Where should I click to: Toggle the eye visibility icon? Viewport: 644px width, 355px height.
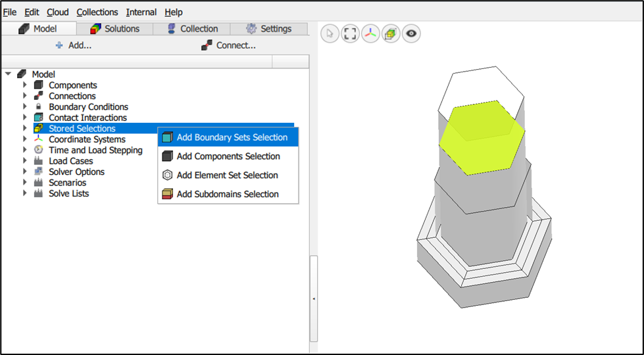412,34
